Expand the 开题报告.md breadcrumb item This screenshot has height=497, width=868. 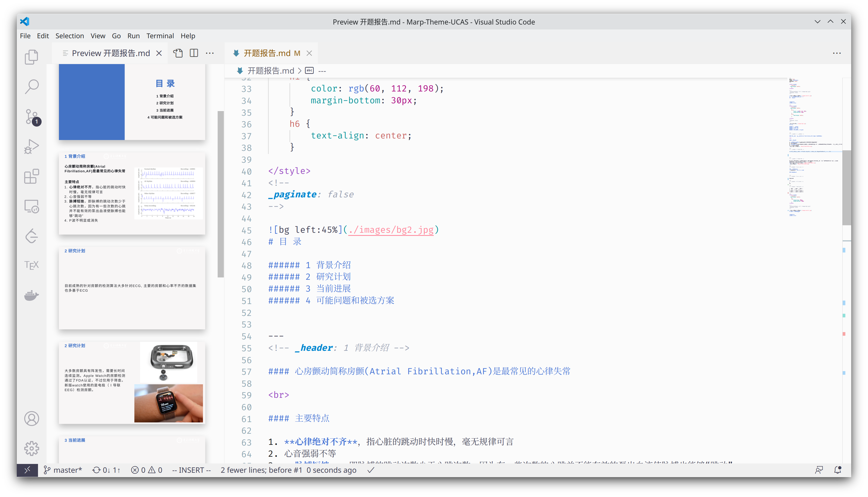[x=270, y=71]
